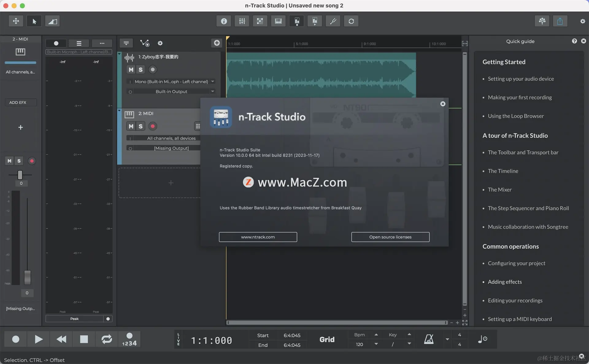Image resolution: width=589 pixels, height=364 pixels.
Task: Mute track 1 Zyboy
Action: (x=131, y=70)
